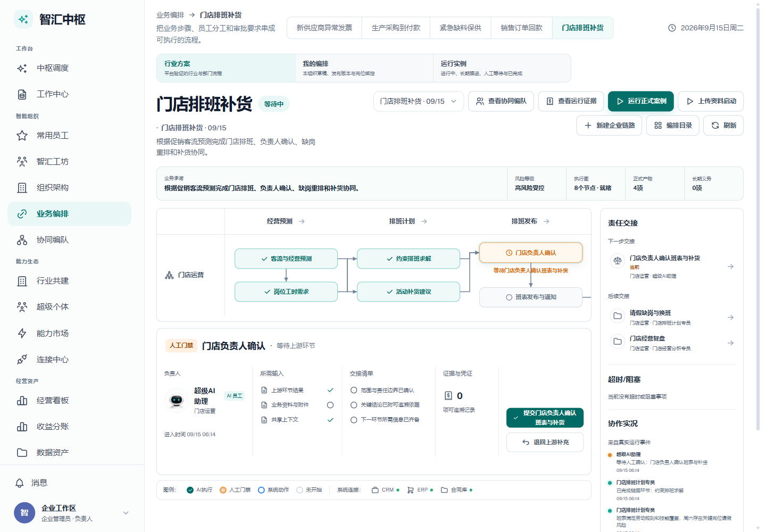Toggle 共享上下文 checkmark
This screenshot has width=766, height=532.
pos(330,420)
